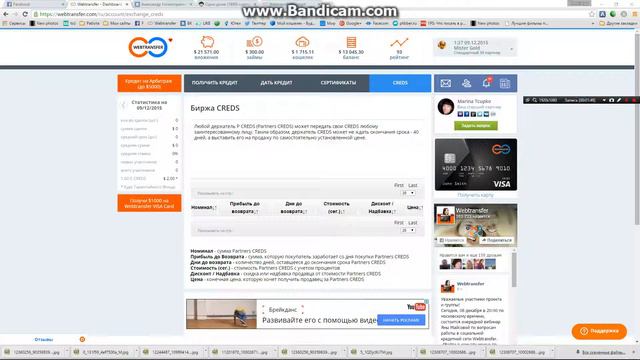The width and height of the screenshot is (640, 360).
Task: Open the balance icon showing $13 045.30
Action: point(351,42)
